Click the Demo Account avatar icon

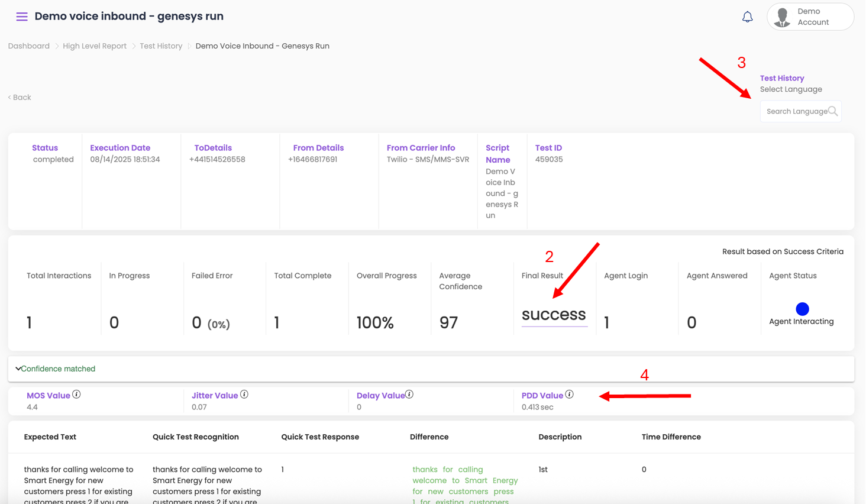[x=783, y=17]
